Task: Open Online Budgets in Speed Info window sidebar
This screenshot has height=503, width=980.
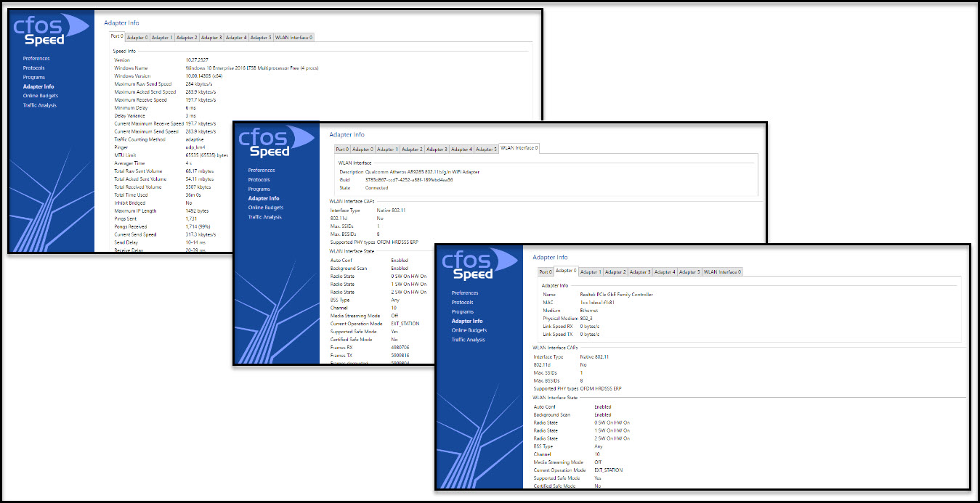Action: 41,96
